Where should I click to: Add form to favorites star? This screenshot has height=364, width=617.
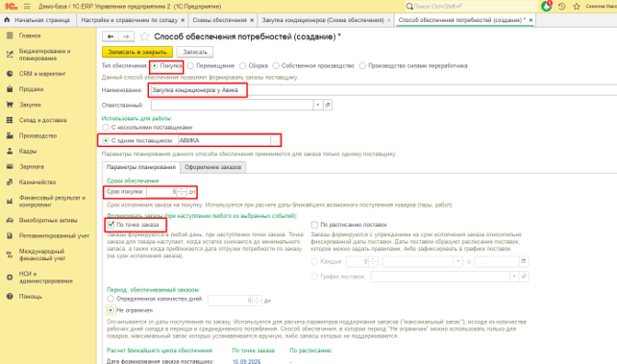(x=144, y=36)
